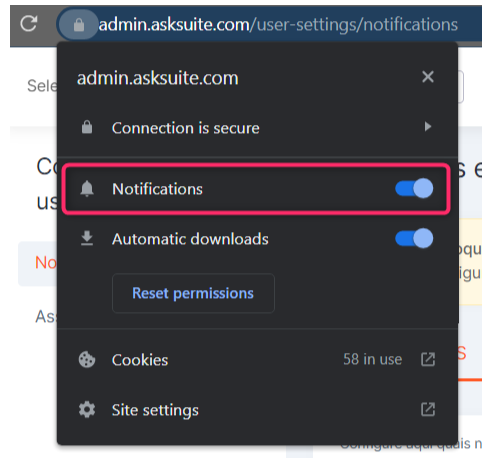Open Connection is secure details
496x460 pixels.
pyautogui.click(x=257, y=127)
